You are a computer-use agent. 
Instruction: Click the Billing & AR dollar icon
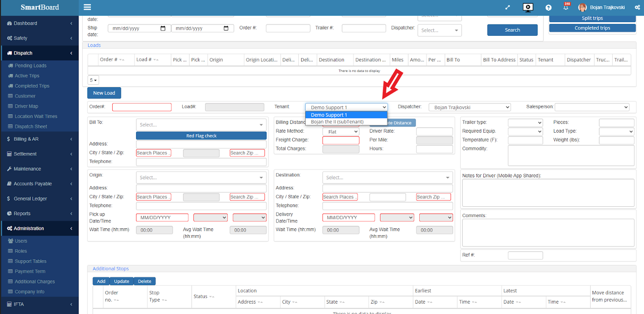(x=9, y=139)
